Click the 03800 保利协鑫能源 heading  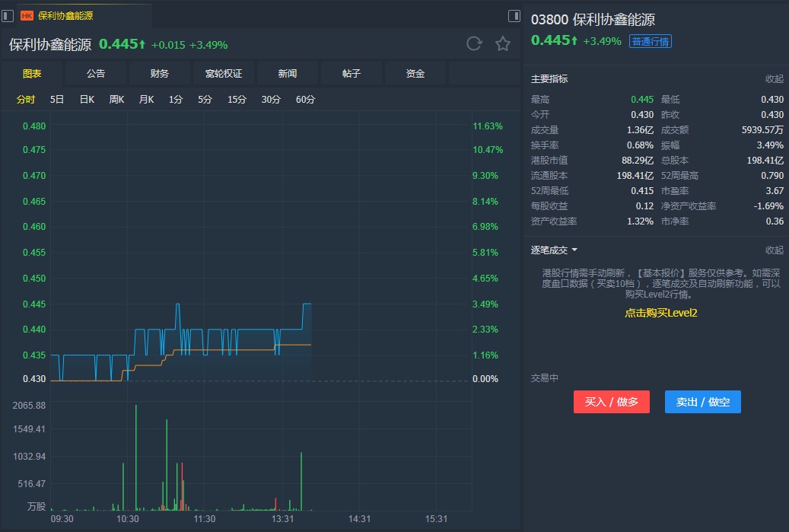593,20
